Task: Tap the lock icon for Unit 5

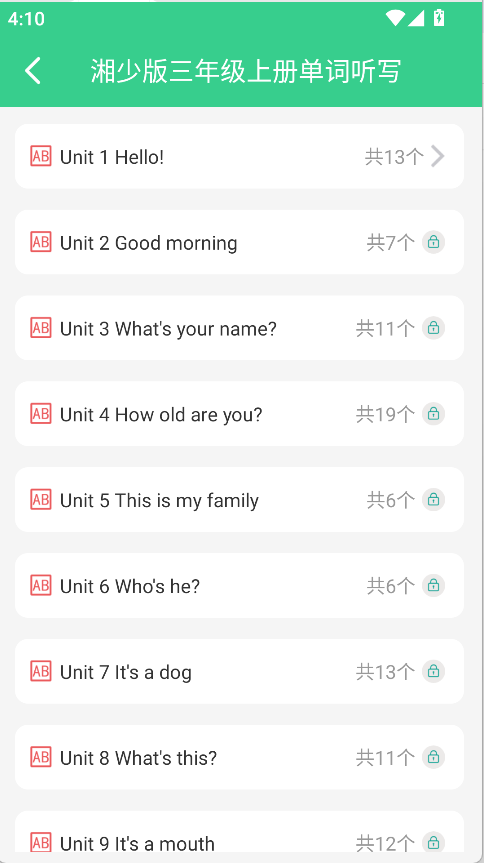Action: (x=433, y=500)
